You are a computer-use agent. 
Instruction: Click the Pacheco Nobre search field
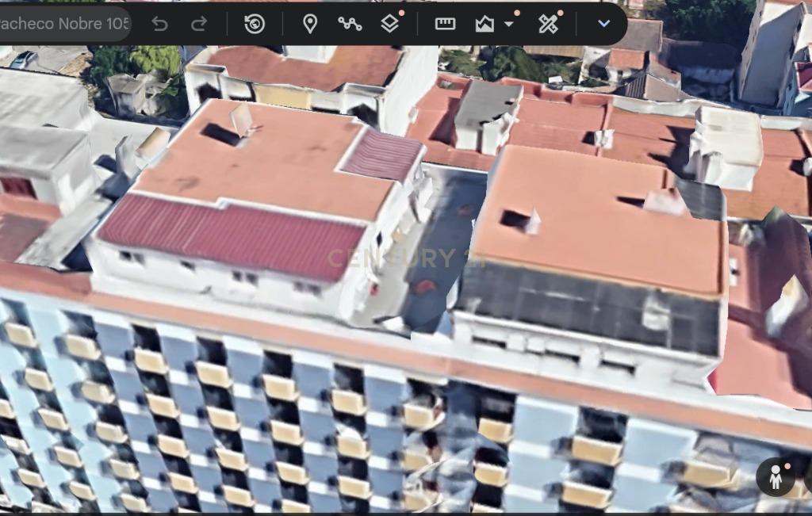point(65,24)
